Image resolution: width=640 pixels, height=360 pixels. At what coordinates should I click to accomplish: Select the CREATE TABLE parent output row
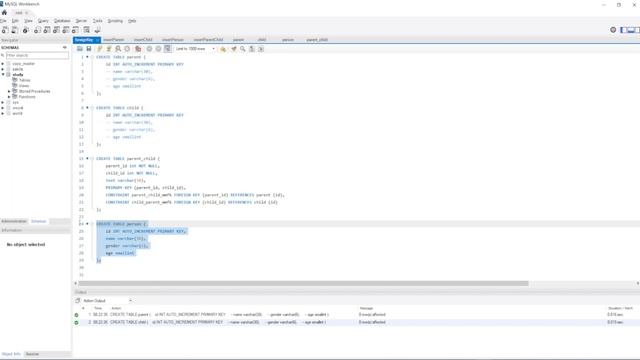[x=356, y=315]
